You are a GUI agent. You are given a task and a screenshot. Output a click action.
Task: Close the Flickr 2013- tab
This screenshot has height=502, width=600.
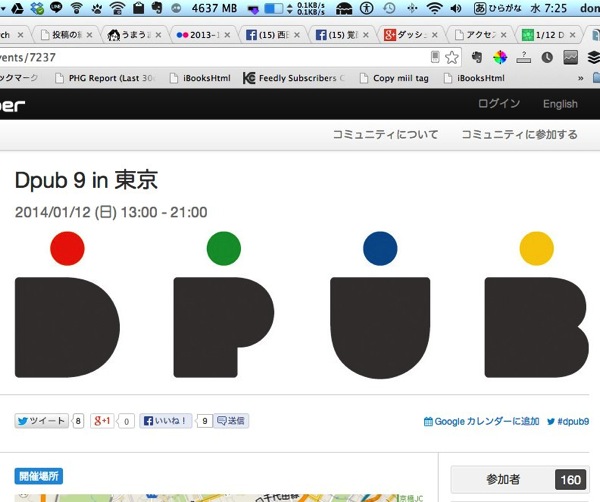(227, 35)
